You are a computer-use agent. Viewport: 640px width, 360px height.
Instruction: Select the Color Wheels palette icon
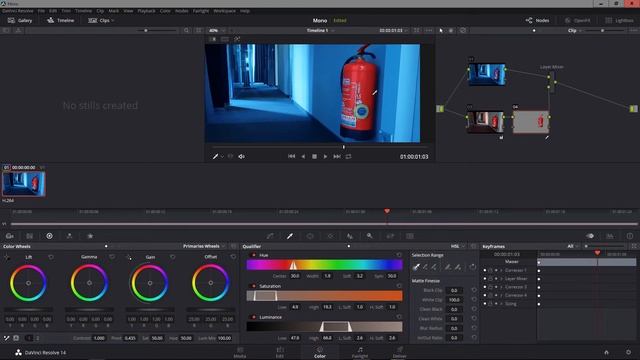tap(49, 236)
